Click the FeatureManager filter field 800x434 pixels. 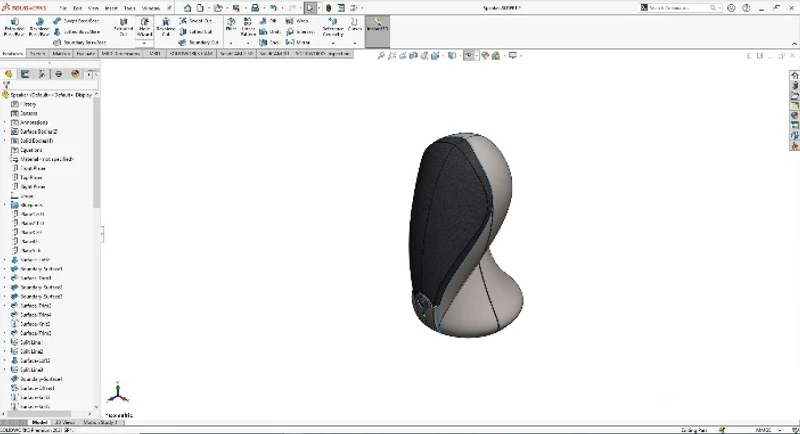pos(50,85)
